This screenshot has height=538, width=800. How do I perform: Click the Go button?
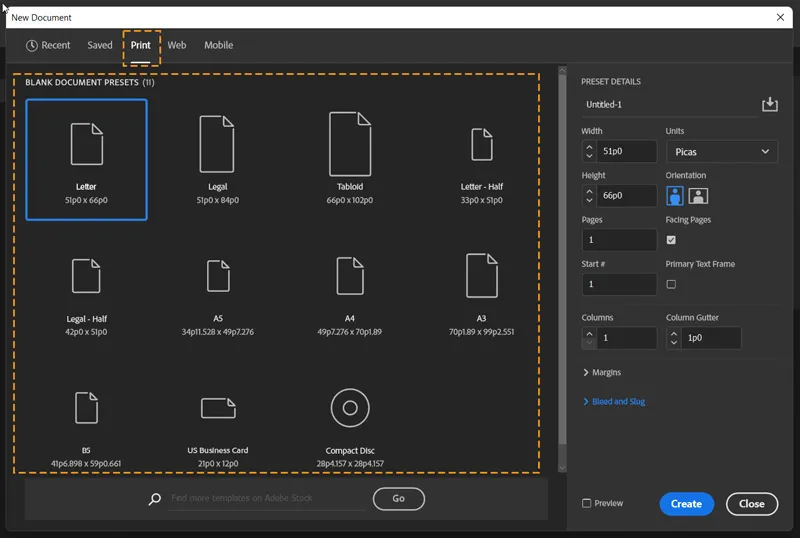pyautogui.click(x=398, y=499)
